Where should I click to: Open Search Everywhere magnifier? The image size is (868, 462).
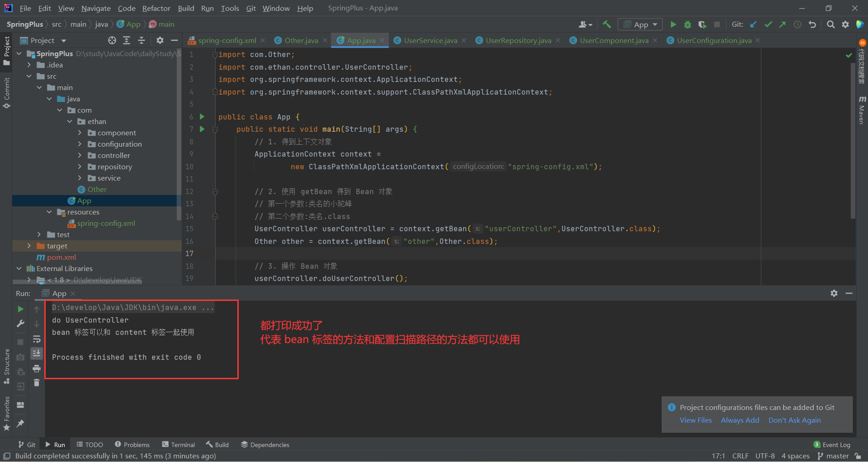pyautogui.click(x=830, y=24)
